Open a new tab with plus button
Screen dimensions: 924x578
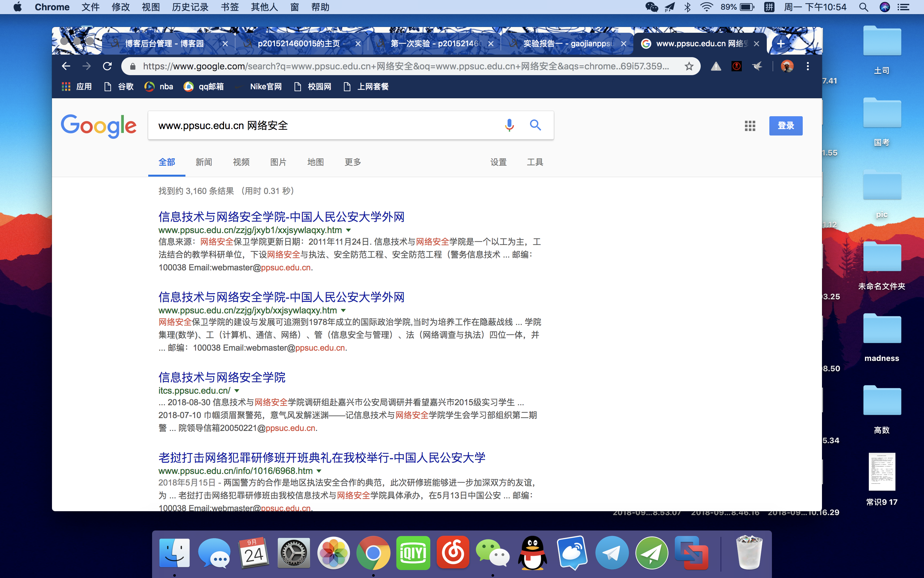click(x=781, y=44)
